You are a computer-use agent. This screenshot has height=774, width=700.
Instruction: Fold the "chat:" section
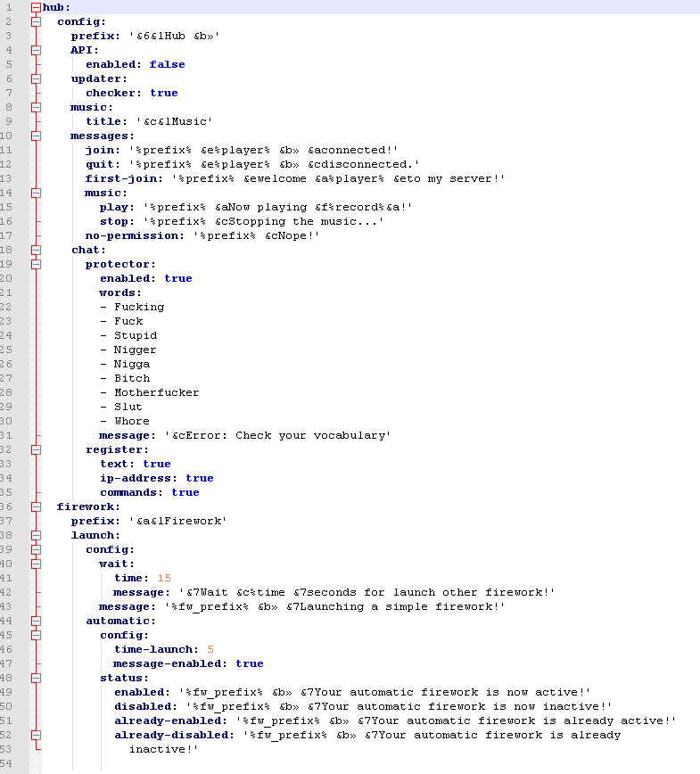coord(36,250)
